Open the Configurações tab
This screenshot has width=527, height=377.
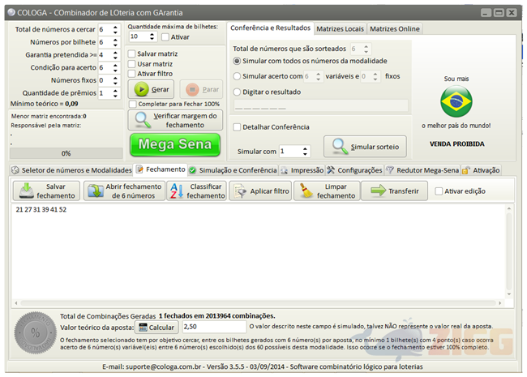(x=355, y=170)
